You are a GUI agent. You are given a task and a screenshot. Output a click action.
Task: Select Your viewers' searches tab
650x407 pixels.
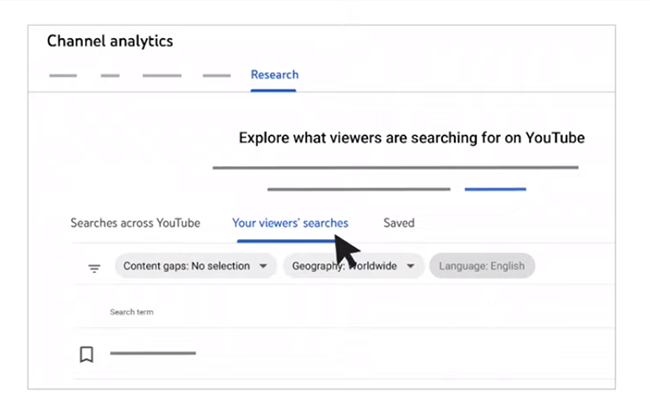pyautogui.click(x=290, y=223)
